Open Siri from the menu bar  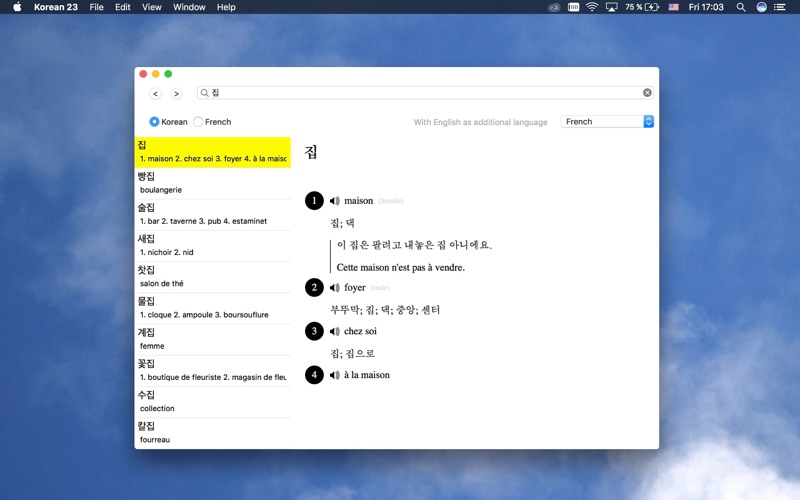[761, 7]
